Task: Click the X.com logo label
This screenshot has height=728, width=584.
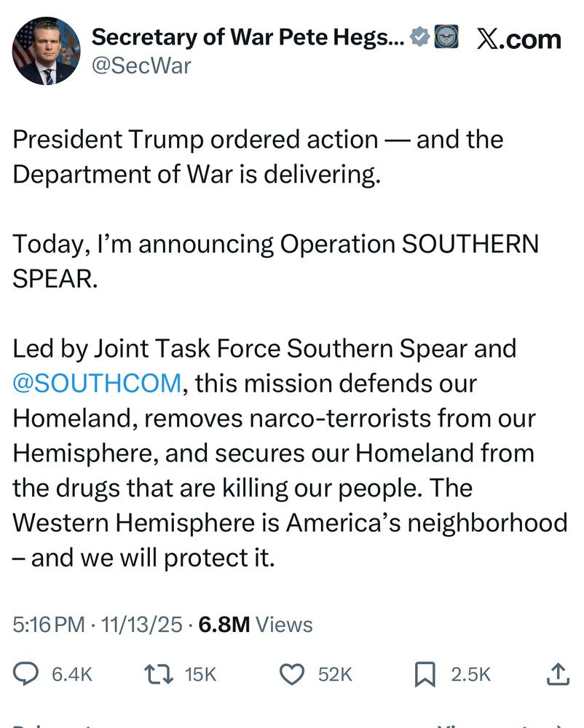Action: [518, 39]
